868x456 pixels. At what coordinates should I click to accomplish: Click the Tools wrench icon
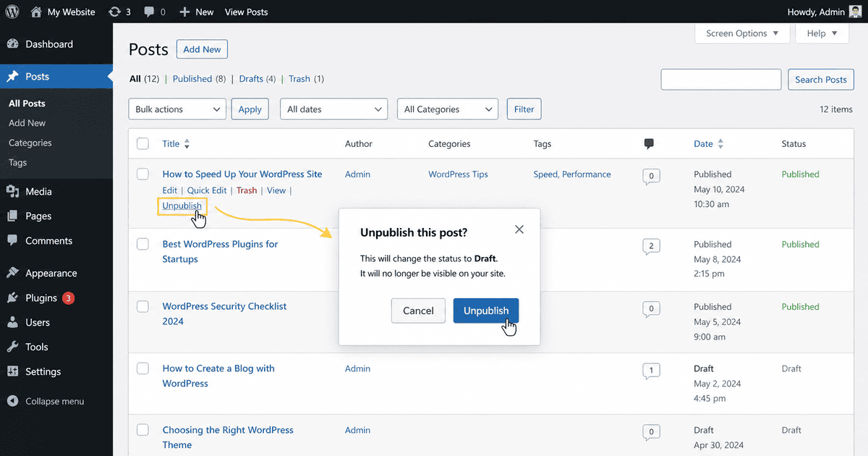coord(12,347)
